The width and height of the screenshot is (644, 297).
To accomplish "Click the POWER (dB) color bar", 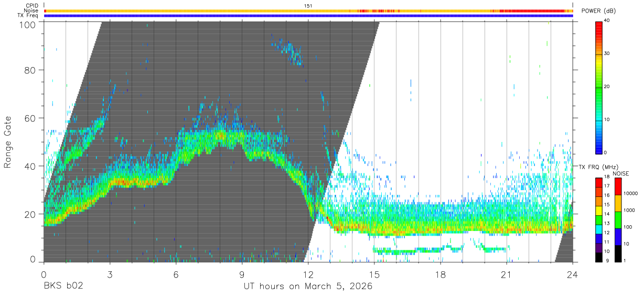I will tap(599, 87).
